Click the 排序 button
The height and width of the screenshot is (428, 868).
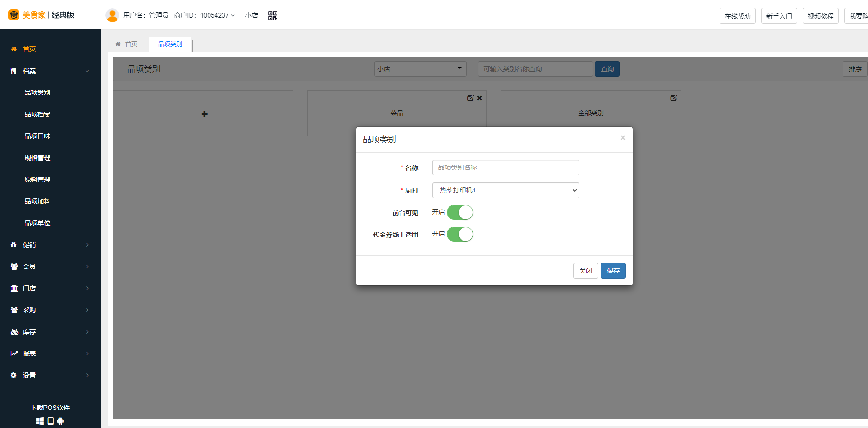click(x=855, y=69)
